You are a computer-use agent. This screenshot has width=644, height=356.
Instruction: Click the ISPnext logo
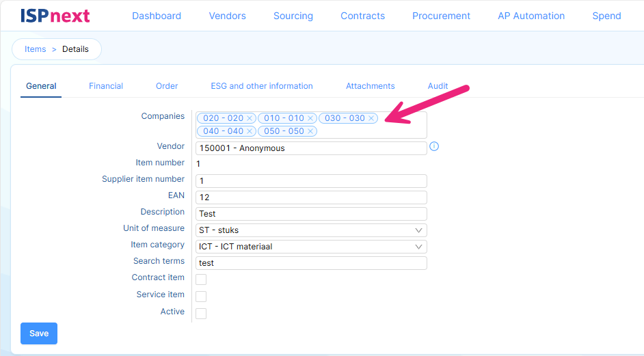tap(55, 16)
